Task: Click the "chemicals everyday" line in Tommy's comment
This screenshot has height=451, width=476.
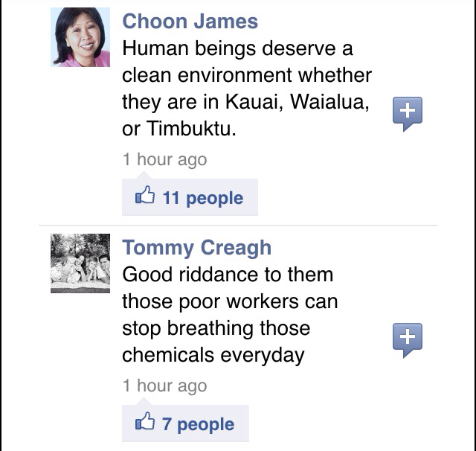Action: (x=213, y=355)
